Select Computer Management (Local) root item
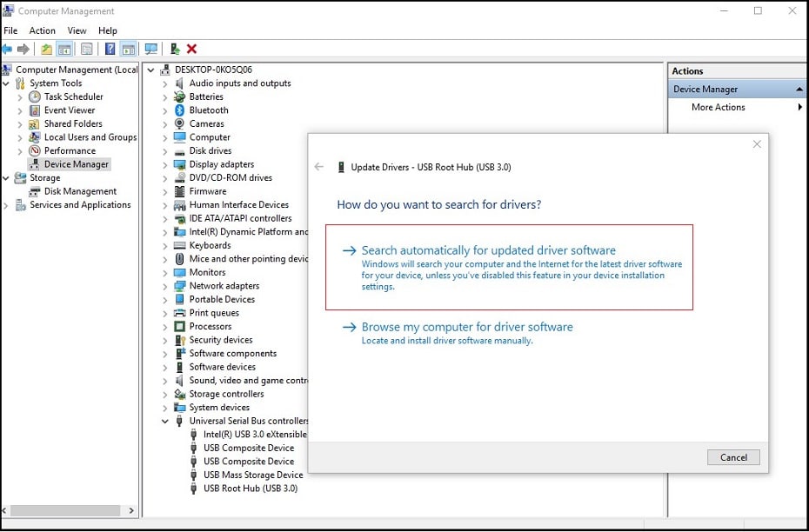 click(x=77, y=70)
